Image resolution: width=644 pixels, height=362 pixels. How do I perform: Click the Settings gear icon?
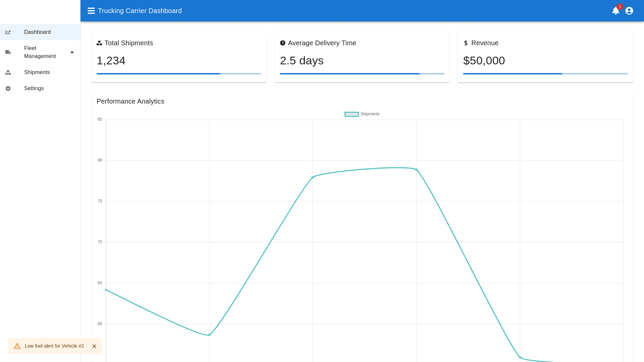coord(8,88)
